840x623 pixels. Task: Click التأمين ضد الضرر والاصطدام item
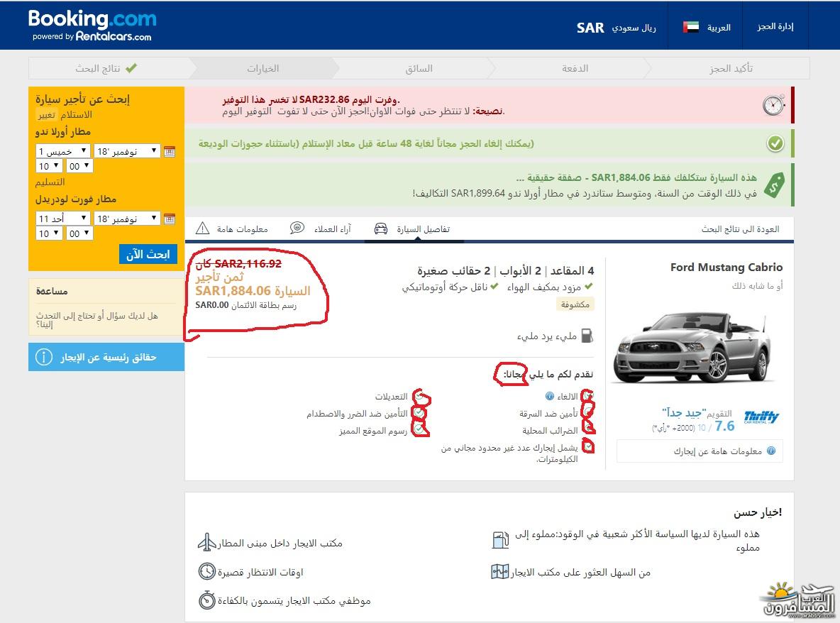tap(357, 414)
